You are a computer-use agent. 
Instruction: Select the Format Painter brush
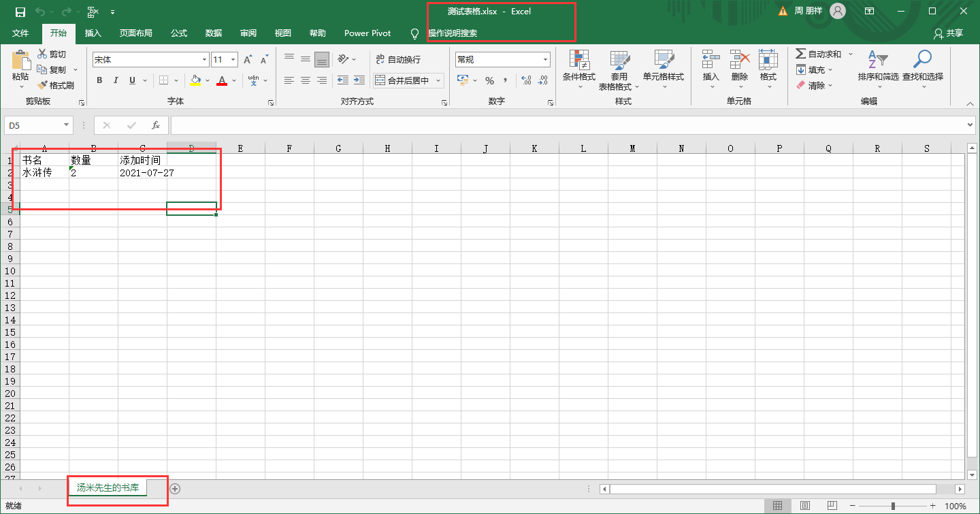[42, 85]
